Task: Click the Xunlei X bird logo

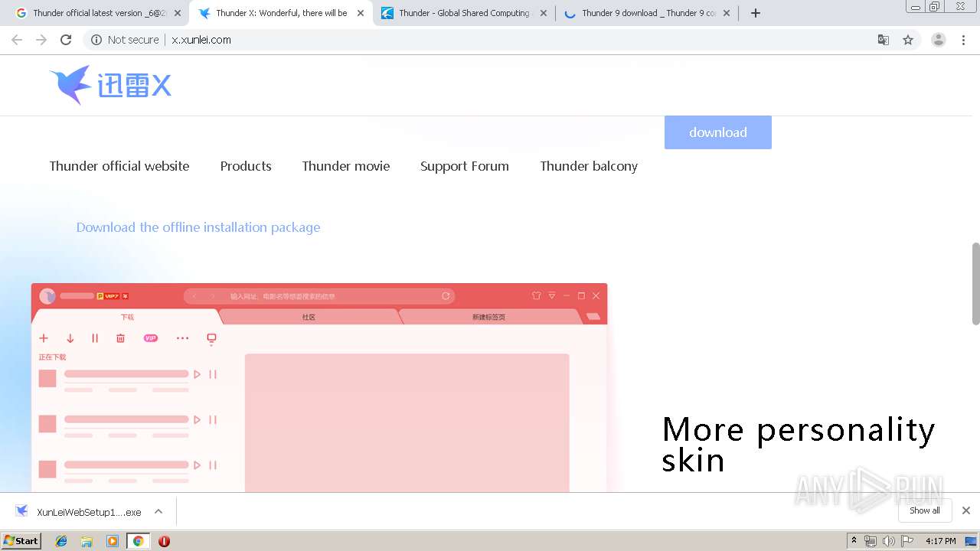Action: (110, 85)
